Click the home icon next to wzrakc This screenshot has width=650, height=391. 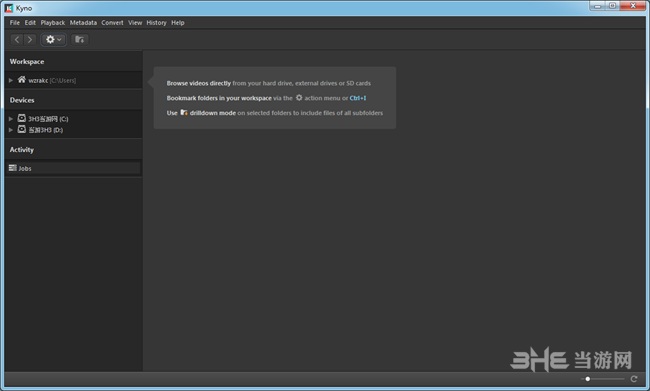(x=22, y=79)
